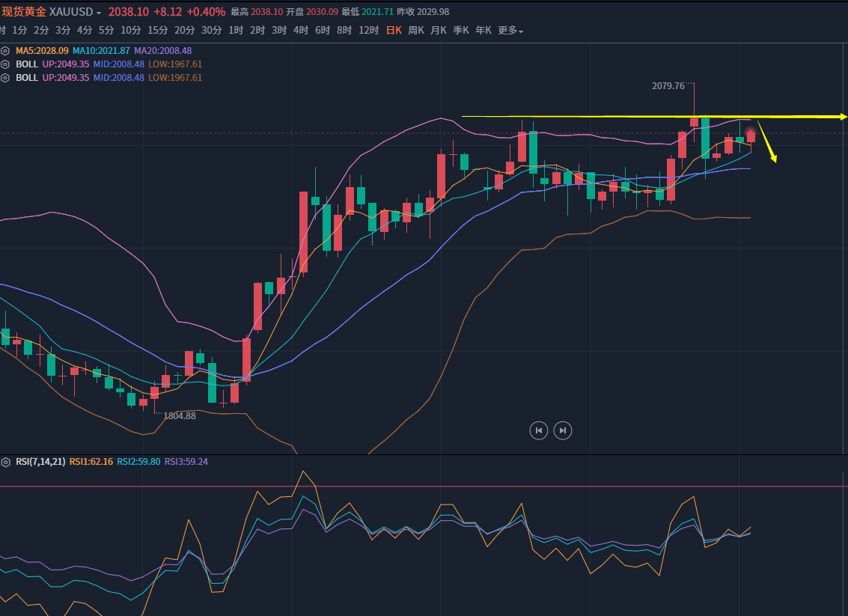Click the RSI1:62.16 legend value
848x616 pixels.
click(x=91, y=462)
